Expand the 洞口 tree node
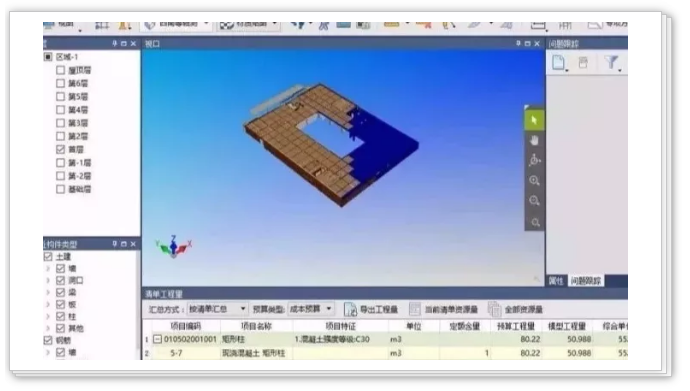 click(48, 280)
